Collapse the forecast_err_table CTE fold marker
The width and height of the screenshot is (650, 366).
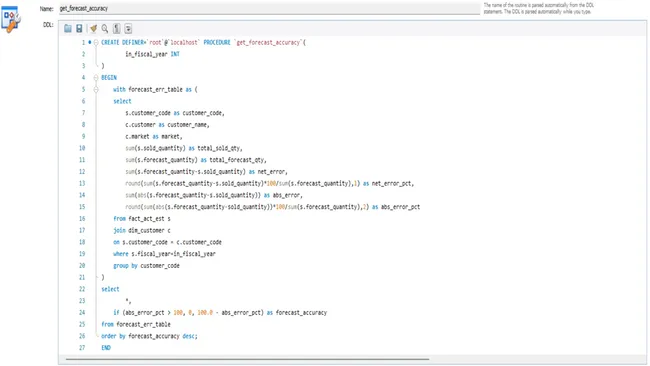click(x=96, y=89)
